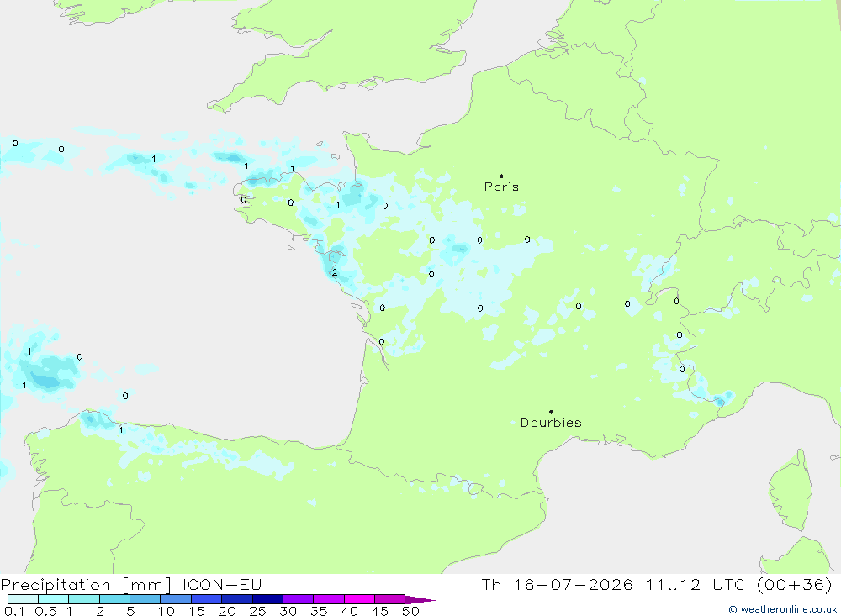Pick the 15–20 mm legend color swatch
Screen dimensions: 841x616
207,599
